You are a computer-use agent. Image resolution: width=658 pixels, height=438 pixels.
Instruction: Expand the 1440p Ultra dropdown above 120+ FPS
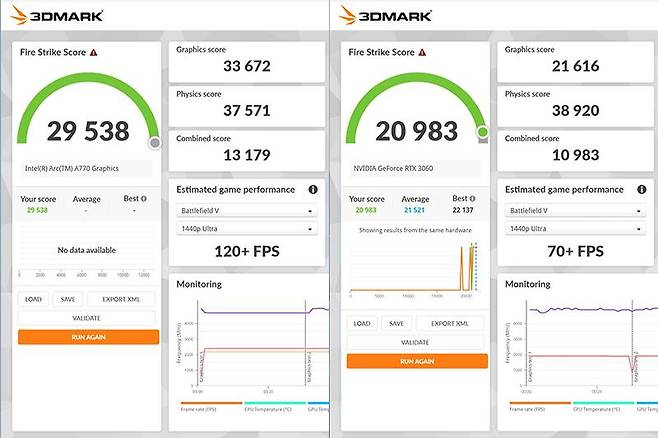click(247, 229)
